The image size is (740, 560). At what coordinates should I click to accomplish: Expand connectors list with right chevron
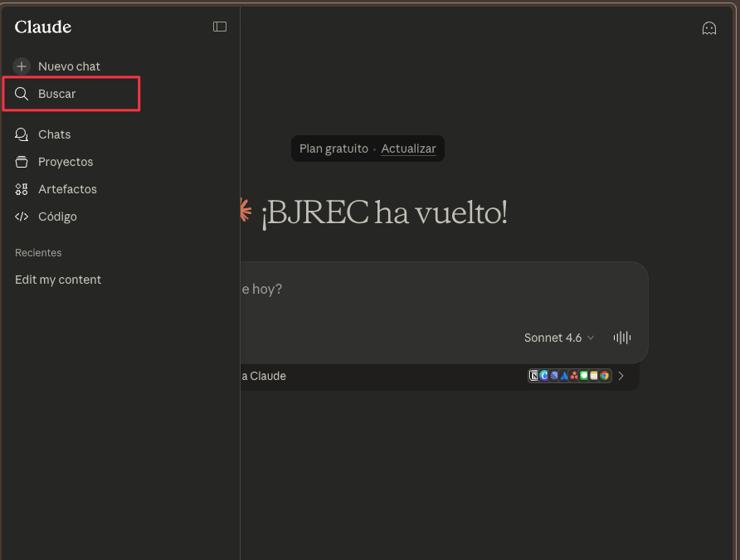click(621, 376)
